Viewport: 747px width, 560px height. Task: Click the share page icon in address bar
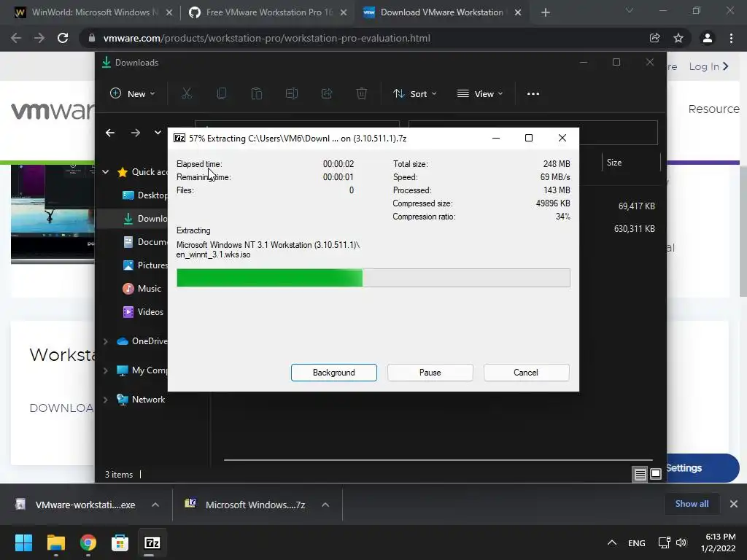pyautogui.click(x=654, y=38)
